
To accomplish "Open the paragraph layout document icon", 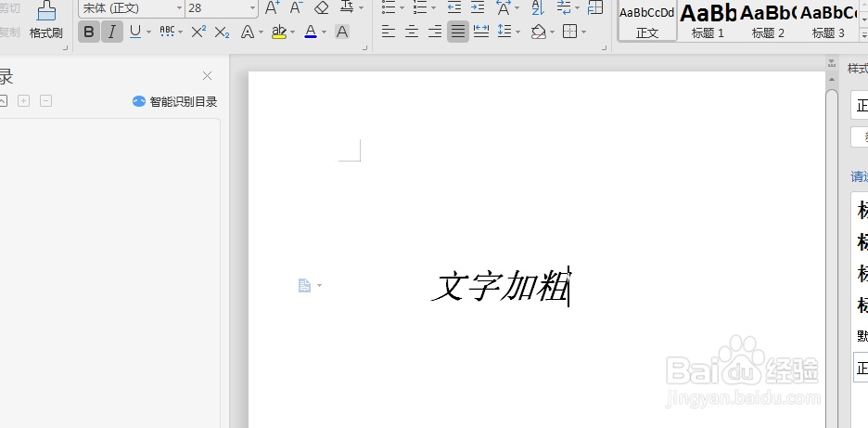I will pos(304,286).
